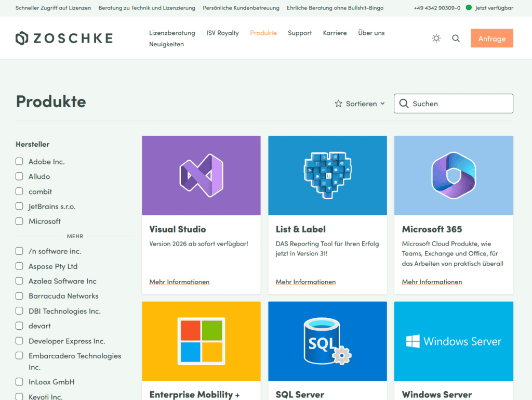Go to ISV Royalty page

pyautogui.click(x=222, y=33)
